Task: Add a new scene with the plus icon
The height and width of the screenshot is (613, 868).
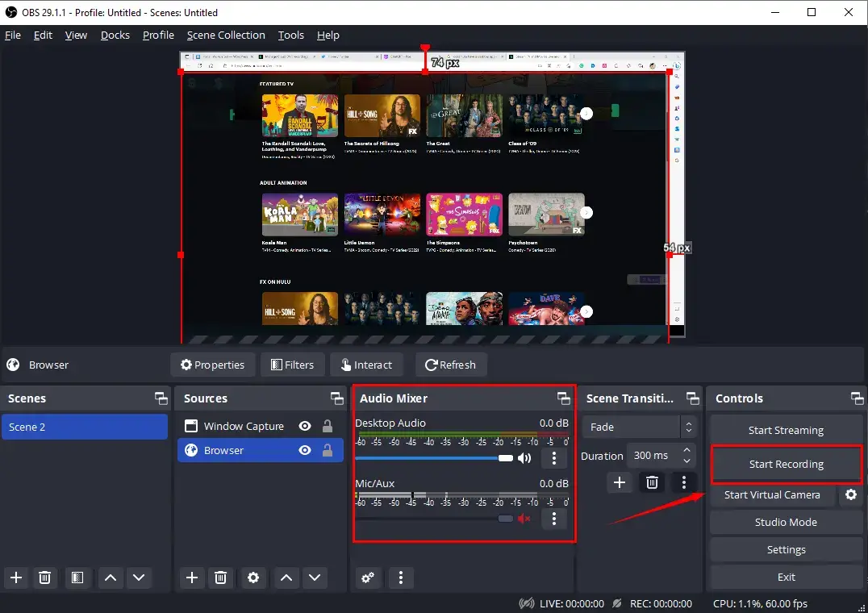Action: 16,578
